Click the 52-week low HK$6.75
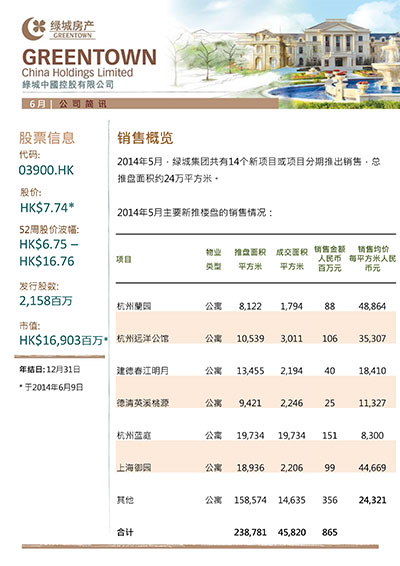The image size is (400, 566). 43,244
